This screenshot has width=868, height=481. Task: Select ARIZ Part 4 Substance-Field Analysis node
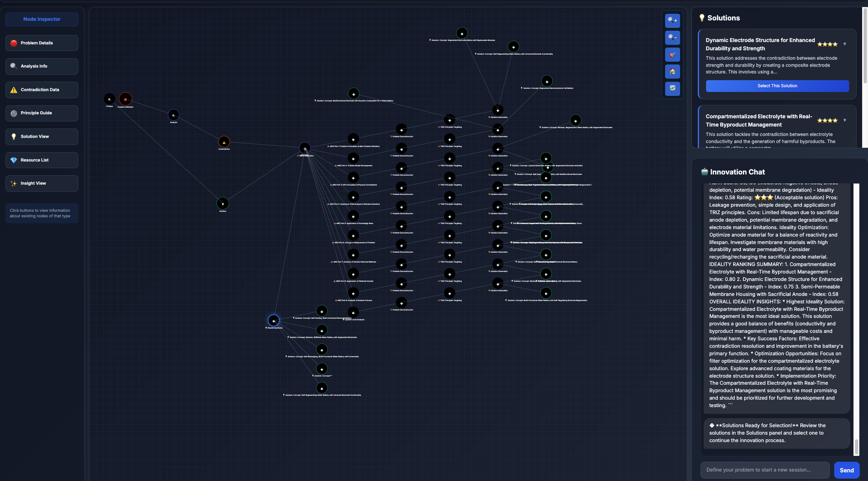tap(353, 197)
